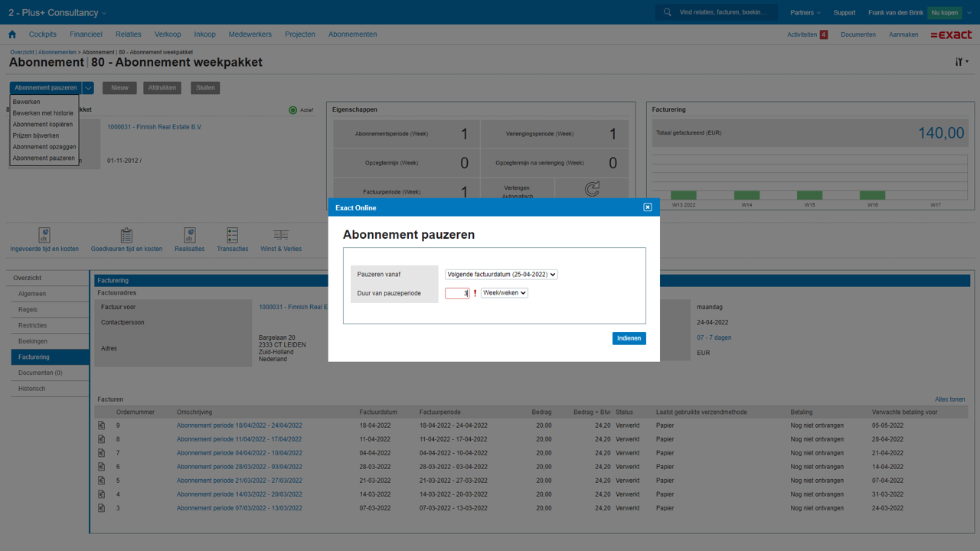Click document icon for order 9

coord(101,425)
